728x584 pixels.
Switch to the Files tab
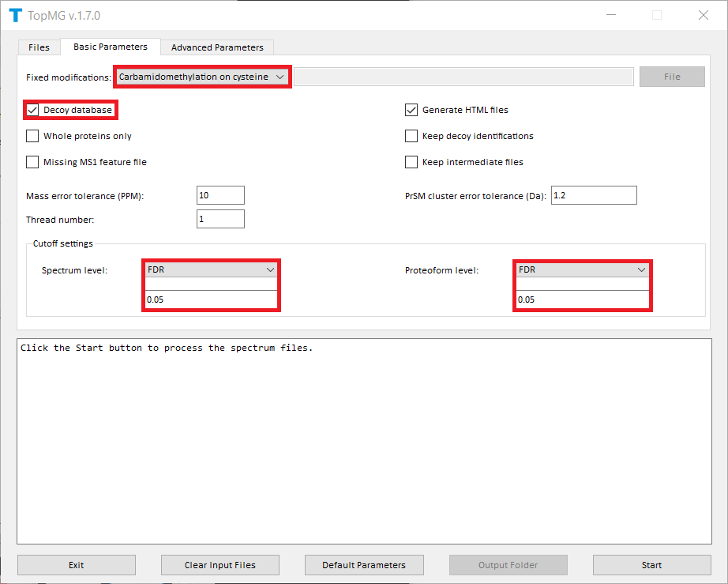pos(39,47)
